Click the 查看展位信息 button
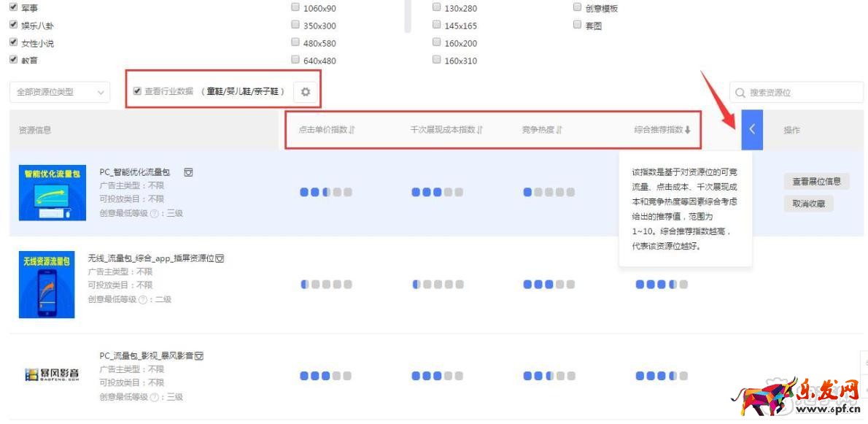 click(x=816, y=182)
